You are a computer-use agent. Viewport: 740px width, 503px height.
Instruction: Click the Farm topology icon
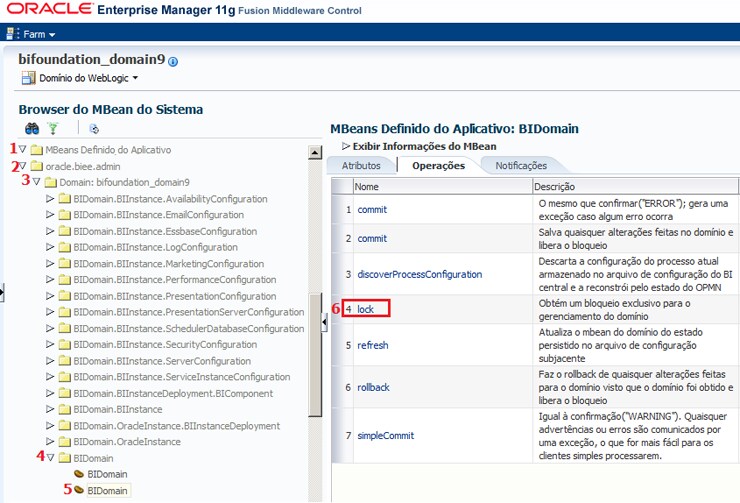point(12,34)
